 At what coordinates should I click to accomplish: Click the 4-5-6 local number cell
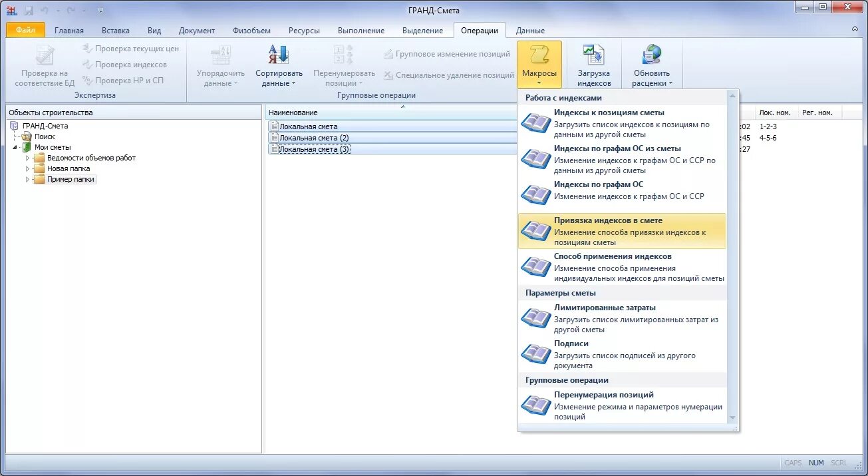click(768, 138)
